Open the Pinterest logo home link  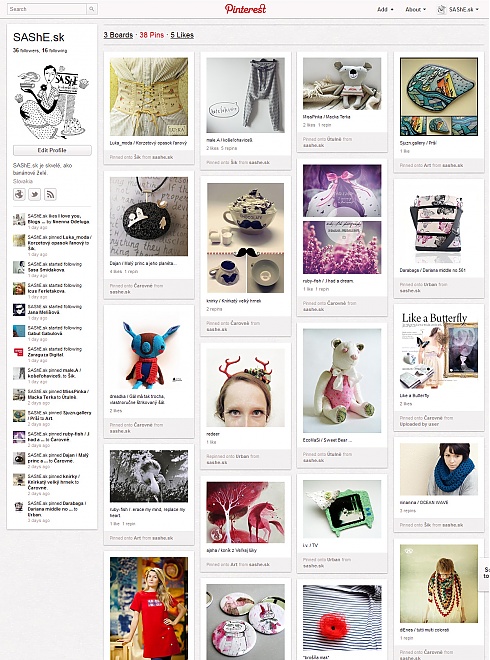tap(245, 9)
